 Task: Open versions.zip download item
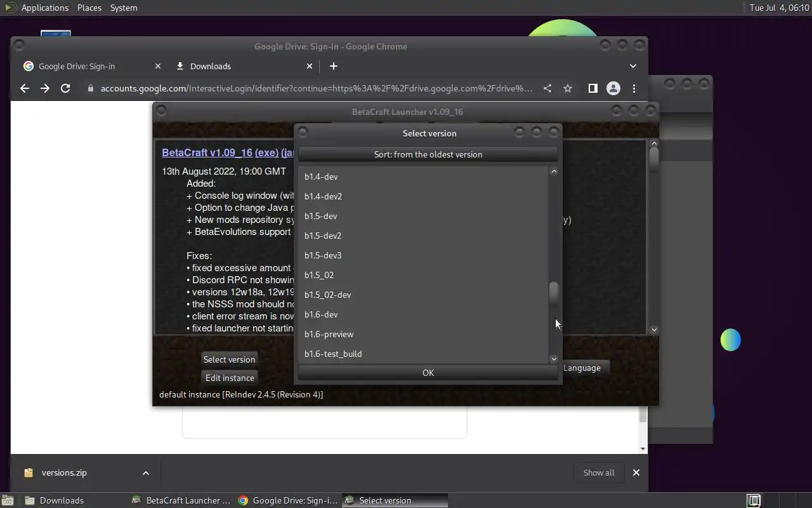click(x=63, y=472)
